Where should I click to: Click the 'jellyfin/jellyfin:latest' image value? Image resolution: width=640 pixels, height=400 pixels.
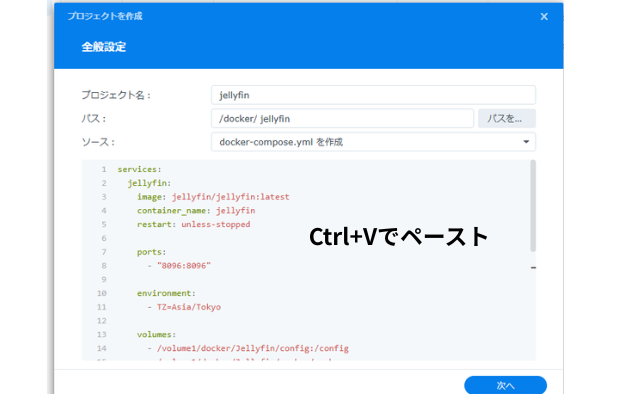click(230, 197)
